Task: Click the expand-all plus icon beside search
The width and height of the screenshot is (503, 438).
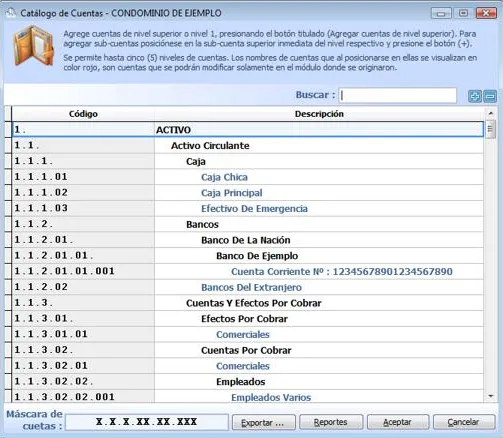Action: tap(474, 96)
